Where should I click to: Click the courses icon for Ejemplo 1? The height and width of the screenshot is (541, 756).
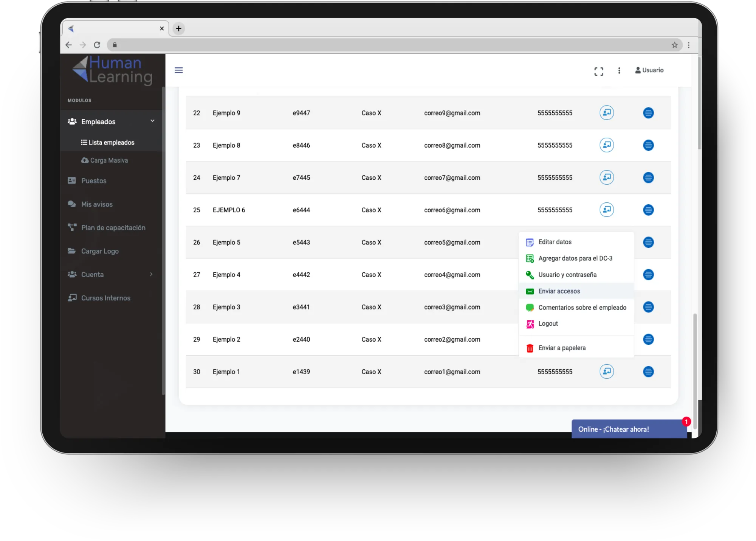(607, 372)
